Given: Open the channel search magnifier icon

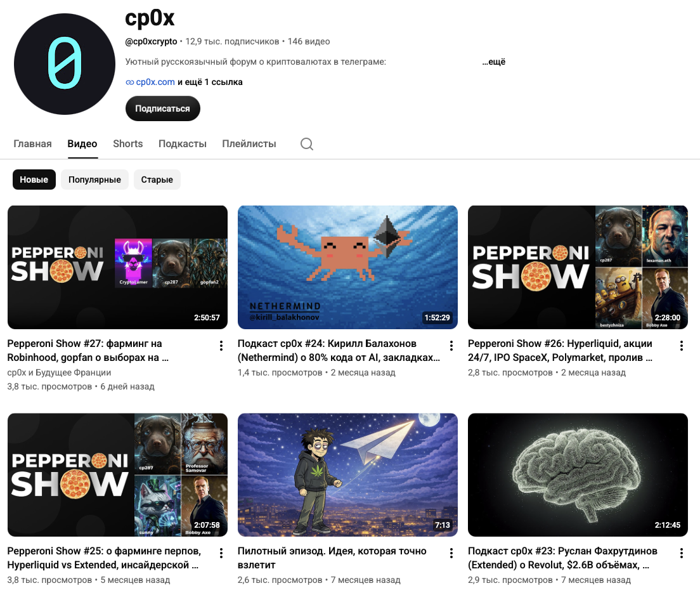Looking at the screenshot, I should click(307, 144).
